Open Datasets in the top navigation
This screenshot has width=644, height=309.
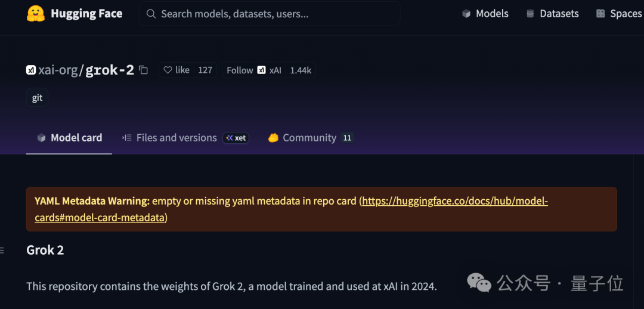click(552, 14)
